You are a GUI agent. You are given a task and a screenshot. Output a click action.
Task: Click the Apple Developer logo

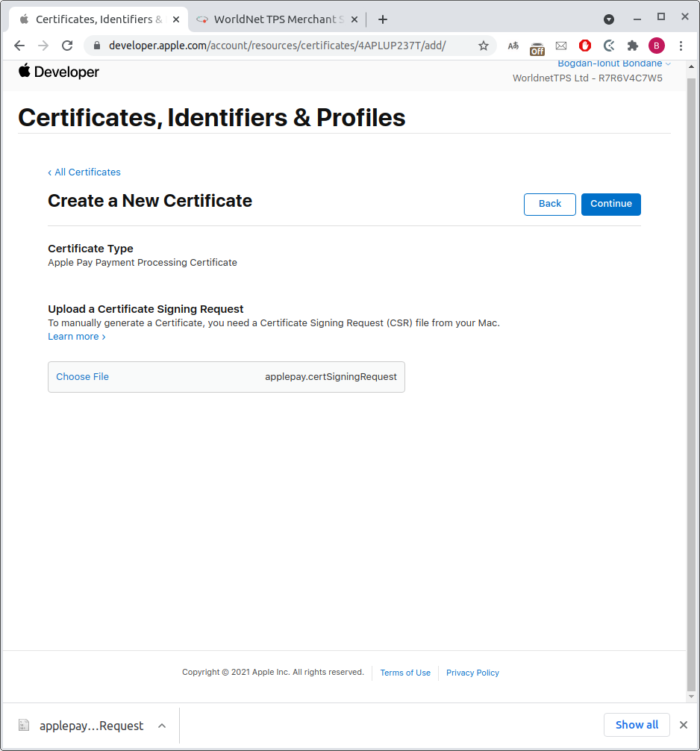(x=59, y=72)
